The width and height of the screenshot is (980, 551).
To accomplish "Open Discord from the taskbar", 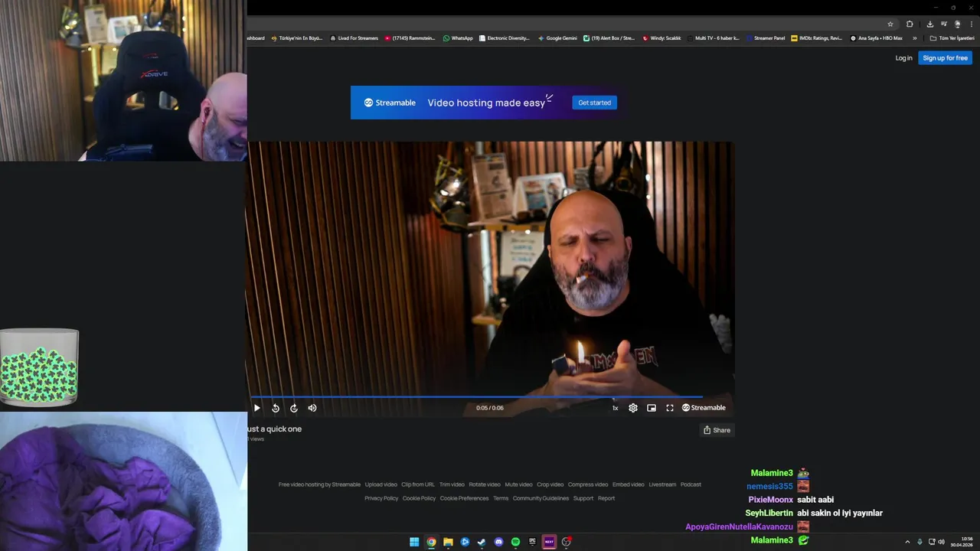I will coord(498,542).
